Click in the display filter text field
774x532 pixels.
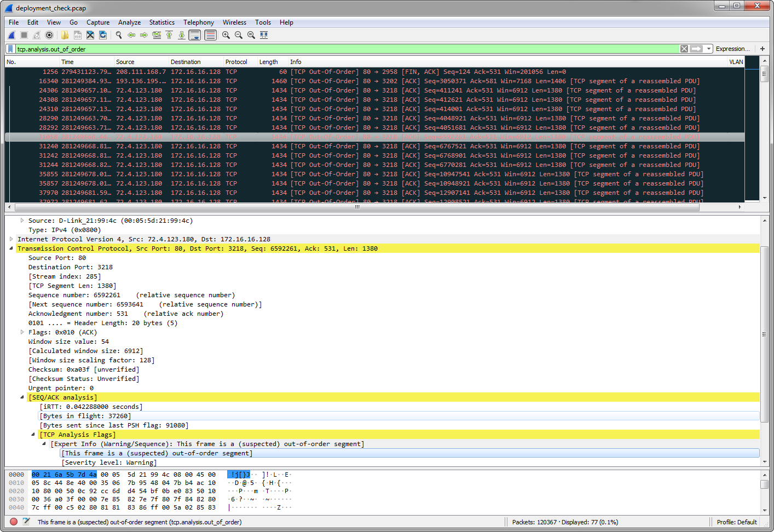click(328, 49)
